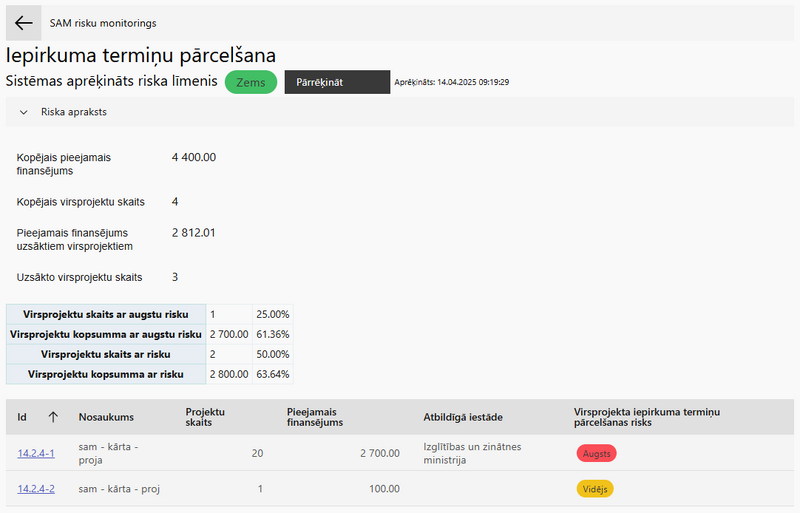Select row Virsprojektu skaits ar augstu risku

pyautogui.click(x=149, y=314)
